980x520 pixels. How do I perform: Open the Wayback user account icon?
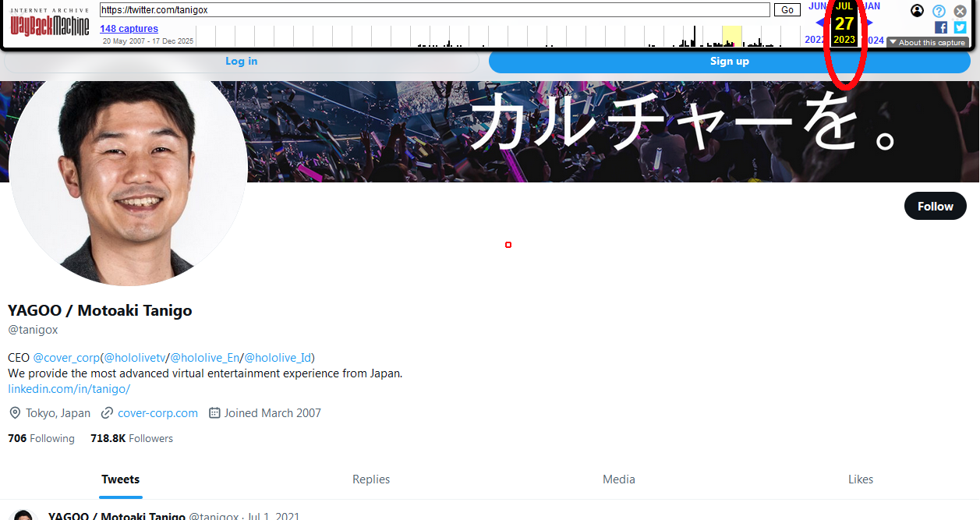(917, 11)
